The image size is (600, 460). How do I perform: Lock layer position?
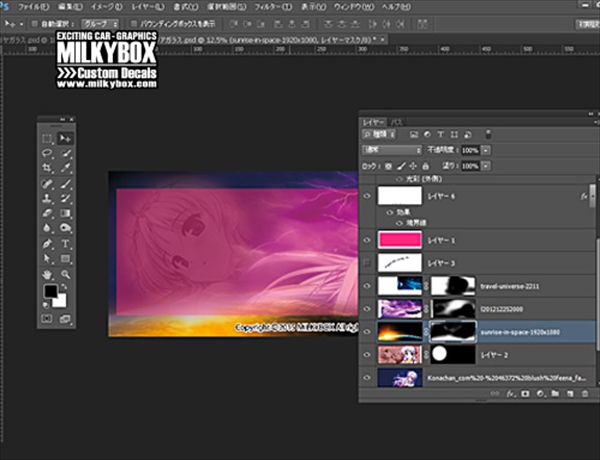click(413, 166)
